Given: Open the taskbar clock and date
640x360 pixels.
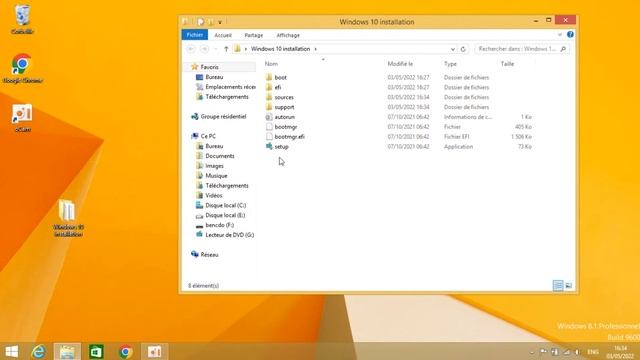Looking at the screenshot, I should click(620, 352).
